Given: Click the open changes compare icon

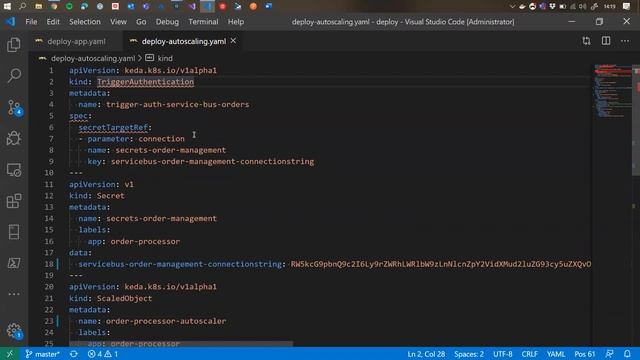Looking at the screenshot, I should point(587,41).
